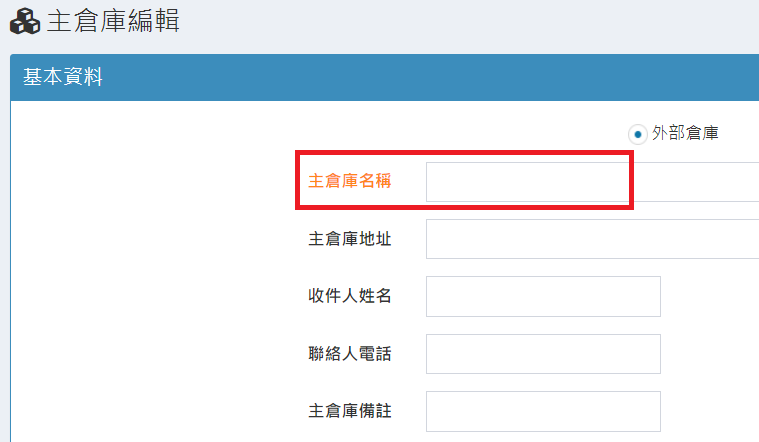Click the cubes icon beside 主倉庫編輯

tap(24, 22)
